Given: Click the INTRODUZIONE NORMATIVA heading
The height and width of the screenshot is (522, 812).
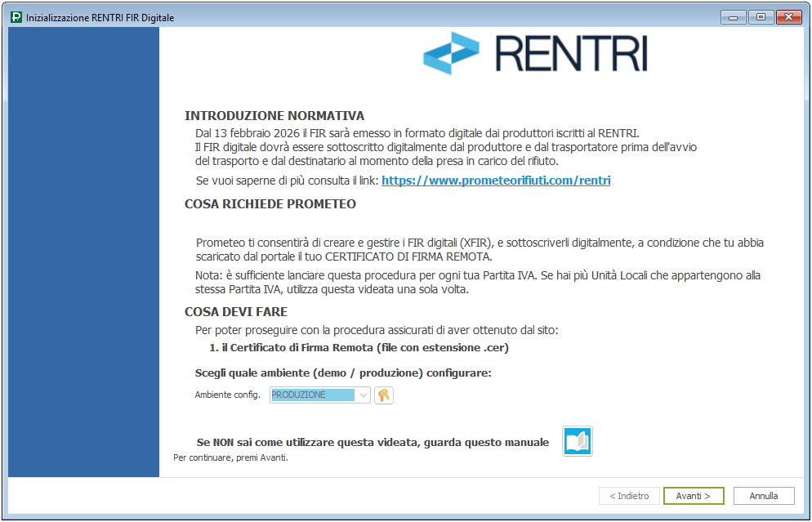Looking at the screenshot, I should pyautogui.click(x=274, y=116).
